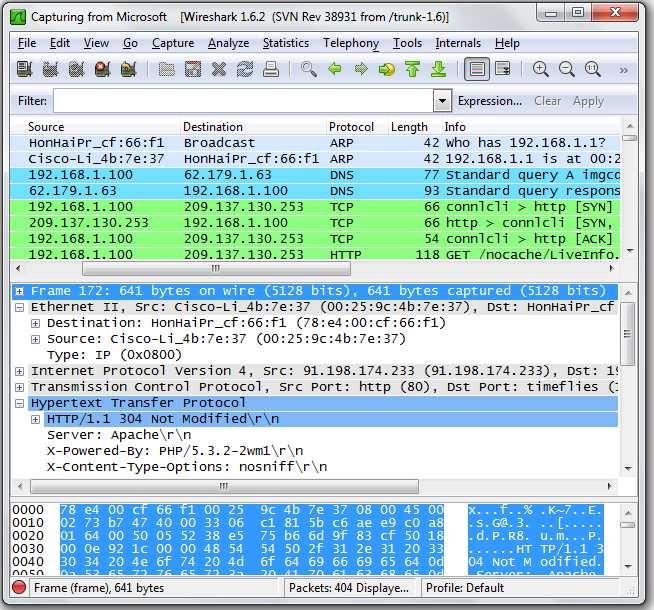This screenshot has height=610, width=654.
Task: Toggle auto scroll in live capture
Action: click(x=503, y=69)
